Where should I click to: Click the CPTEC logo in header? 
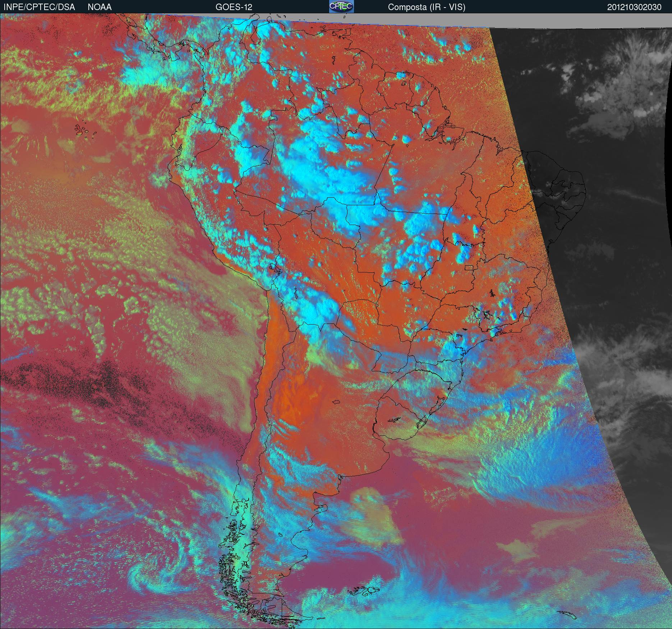coord(341,6)
